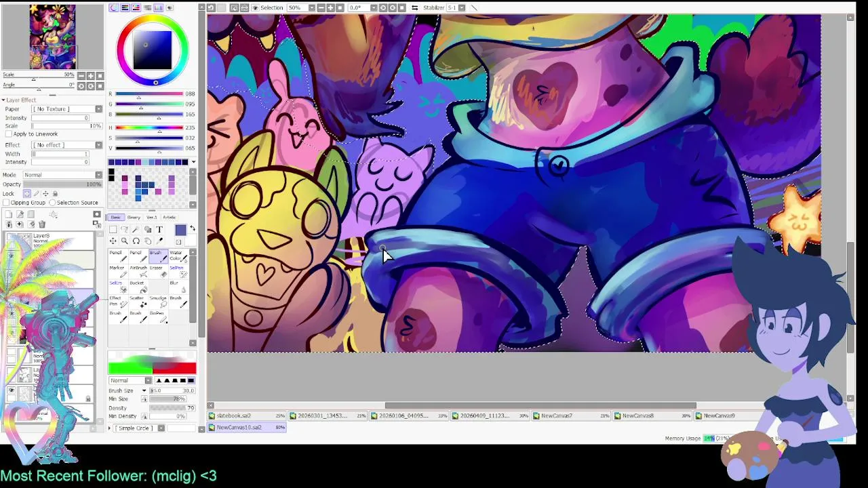868x488 pixels.
Task: Swap foreground and background colors
Action: click(x=193, y=228)
